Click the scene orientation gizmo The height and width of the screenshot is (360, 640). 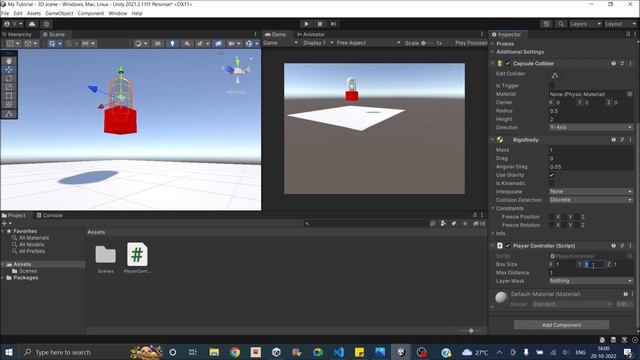[x=238, y=71]
